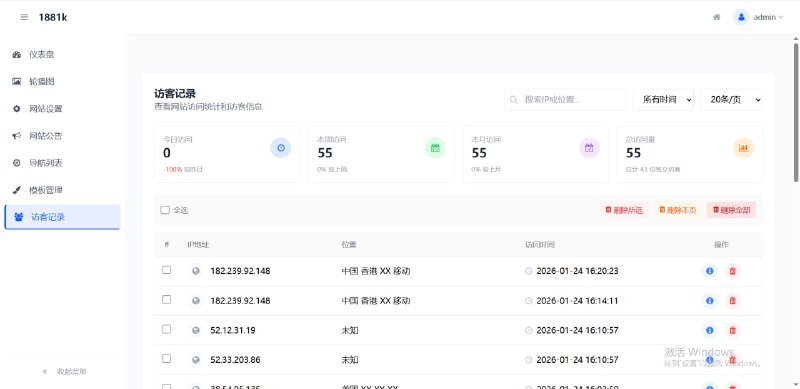Image resolution: width=800 pixels, height=389 pixels.
Task: Click 未知 location in 52.12.31.19 row
Action: (350, 330)
